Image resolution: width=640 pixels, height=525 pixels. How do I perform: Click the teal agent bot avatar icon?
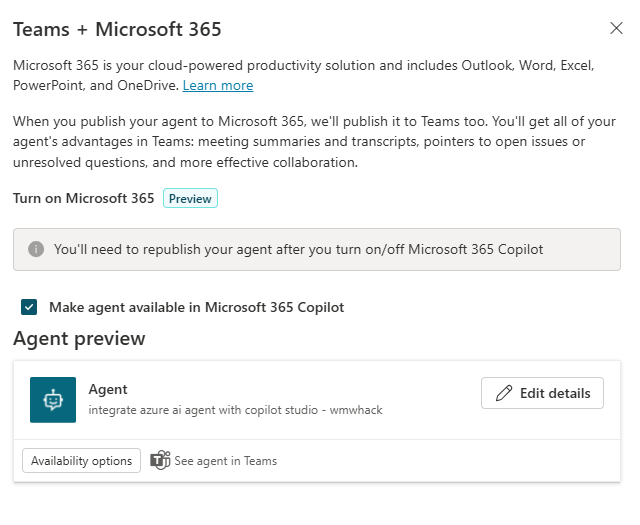pyautogui.click(x=53, y=400)
